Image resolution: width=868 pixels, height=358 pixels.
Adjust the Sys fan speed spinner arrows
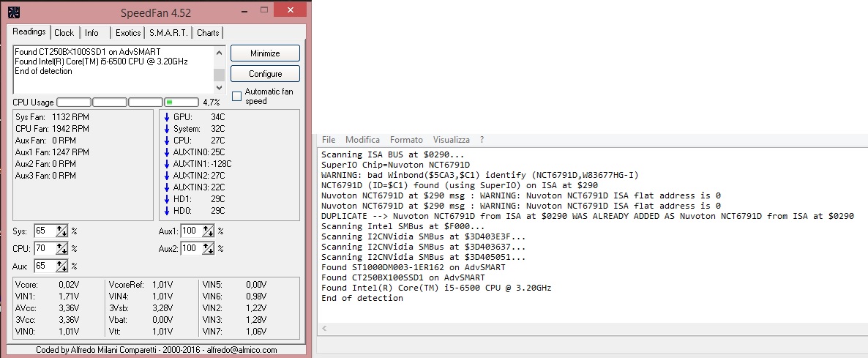[x=62, y=231]
